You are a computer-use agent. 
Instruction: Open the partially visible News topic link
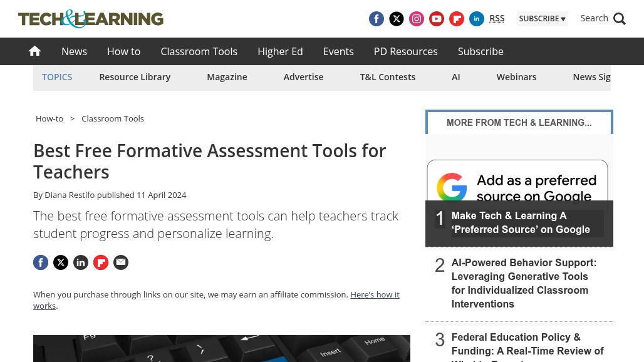(x=591, y=77)
